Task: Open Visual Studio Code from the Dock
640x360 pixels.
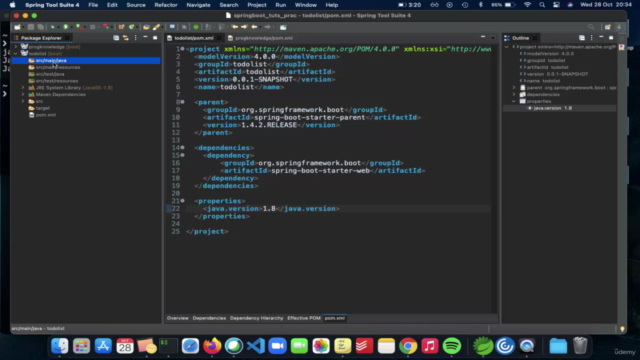Action: (x=256, y=346)
